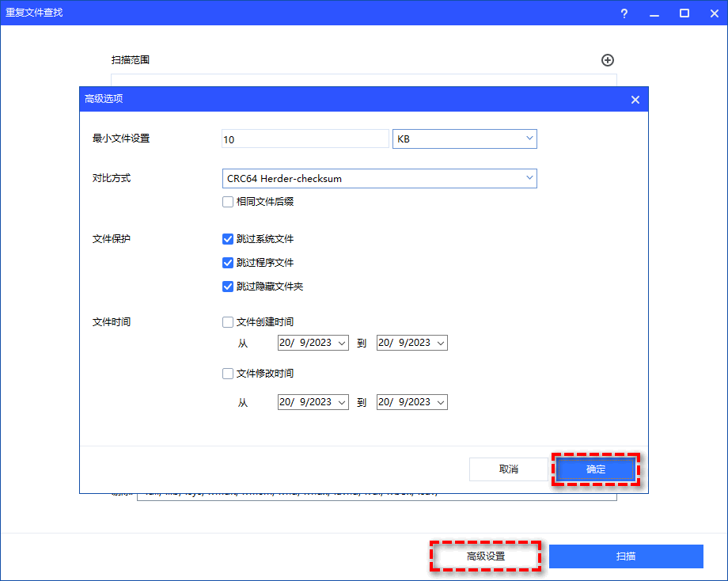728x581 pixels.
Task: Click the minimum file size input field
Action: click(x=305, y=139)
